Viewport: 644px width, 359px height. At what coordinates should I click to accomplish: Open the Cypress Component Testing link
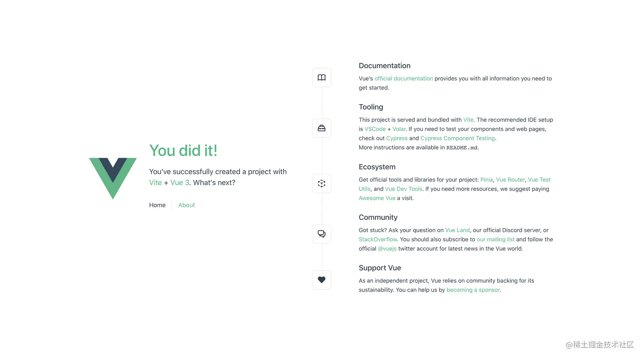coord(458,138)
